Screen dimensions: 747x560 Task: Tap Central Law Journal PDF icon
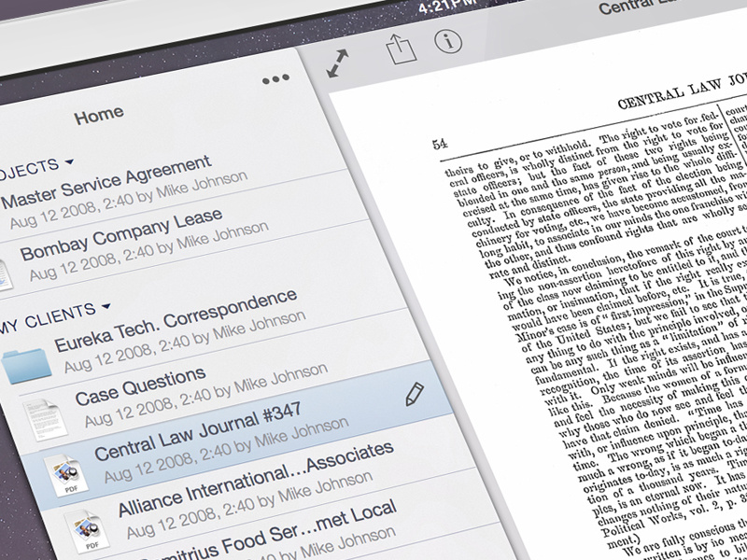click(x=65, y=475)
